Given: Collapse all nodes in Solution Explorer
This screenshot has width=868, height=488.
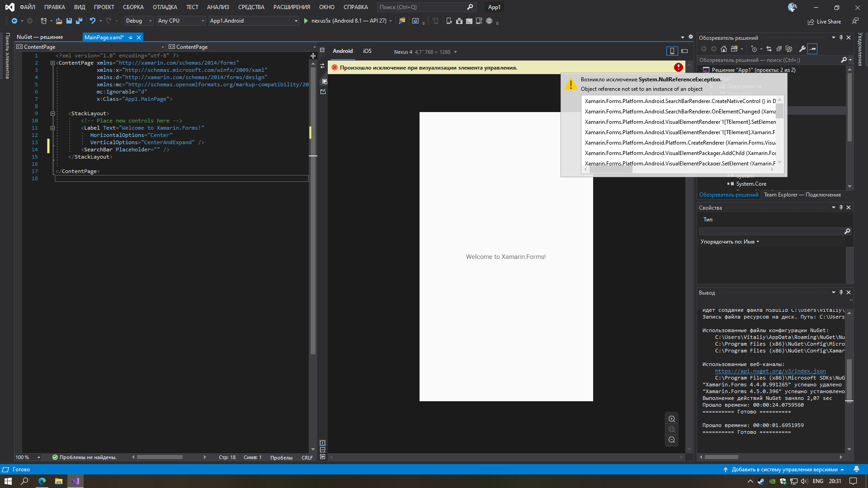Looking at the screenshot, I should tap(779, 48).
